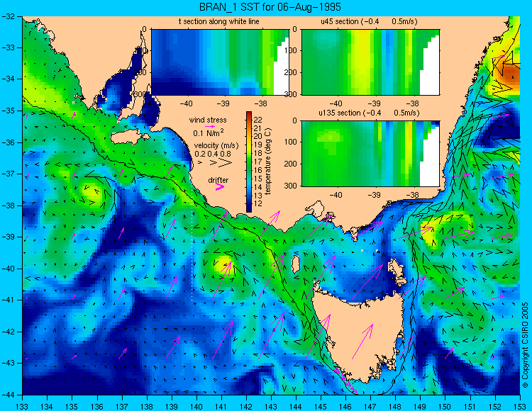532x411 pixels.
Task: Click the latitude axis label -32
Action: [x=8, y=16]
